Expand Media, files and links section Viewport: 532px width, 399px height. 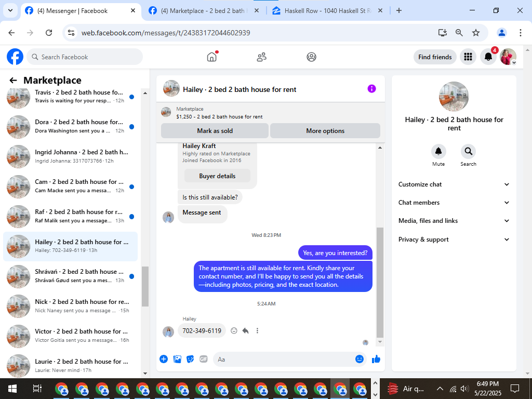(x=454, y=221)
